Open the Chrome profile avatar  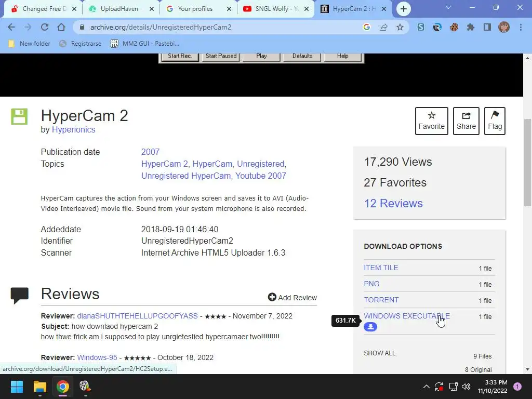[504, 27]
